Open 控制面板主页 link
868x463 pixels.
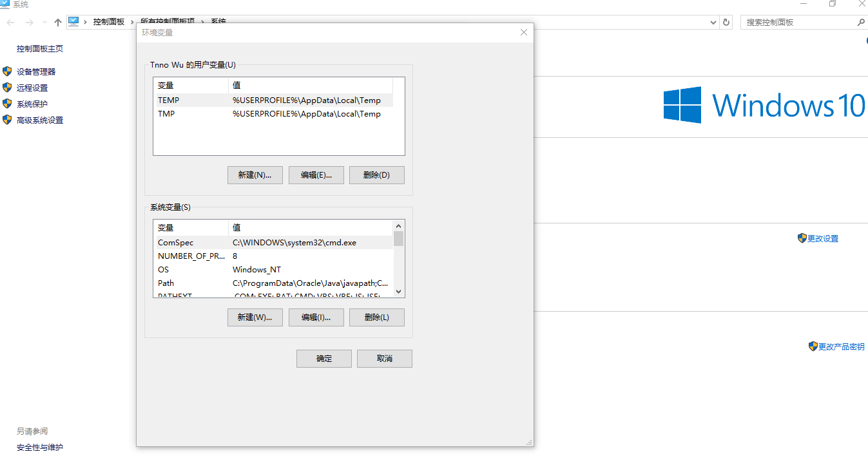(x=40, y=49)
